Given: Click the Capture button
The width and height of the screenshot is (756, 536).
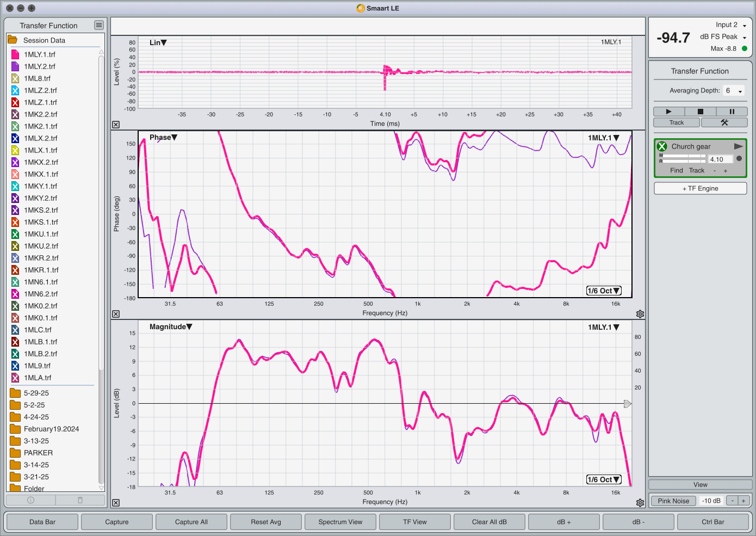Looking at the screenshot, I should click(x=117, y=522).
